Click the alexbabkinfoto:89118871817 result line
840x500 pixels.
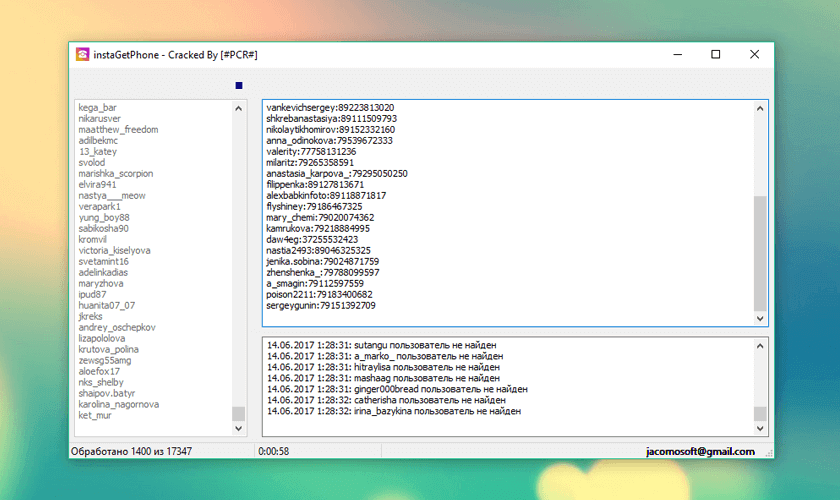click(326, 196)
